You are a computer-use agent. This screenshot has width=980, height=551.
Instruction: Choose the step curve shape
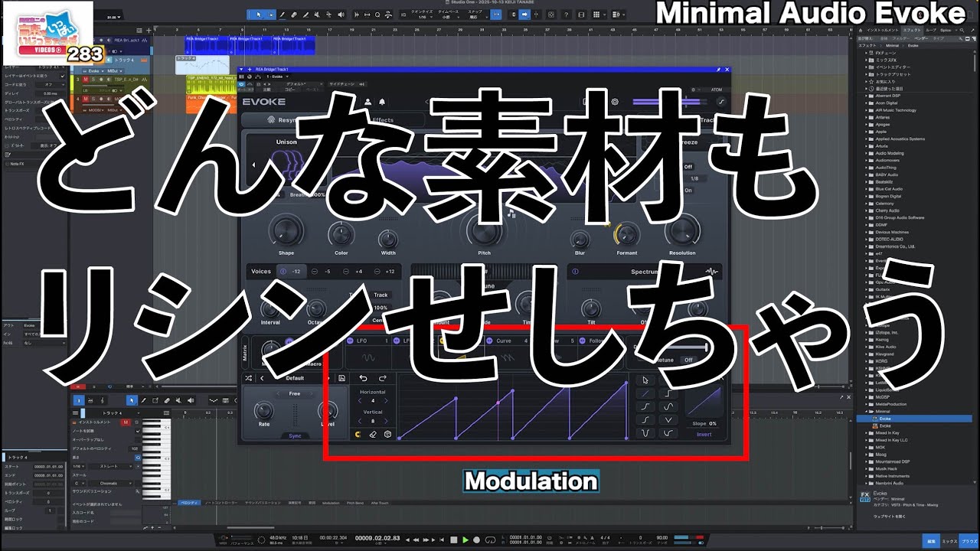668,393
